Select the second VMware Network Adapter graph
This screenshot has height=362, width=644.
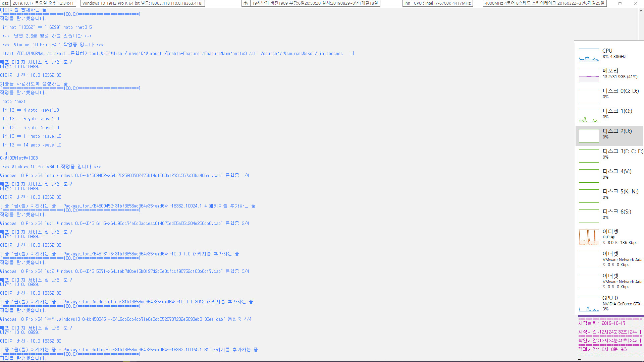[589, 282]
